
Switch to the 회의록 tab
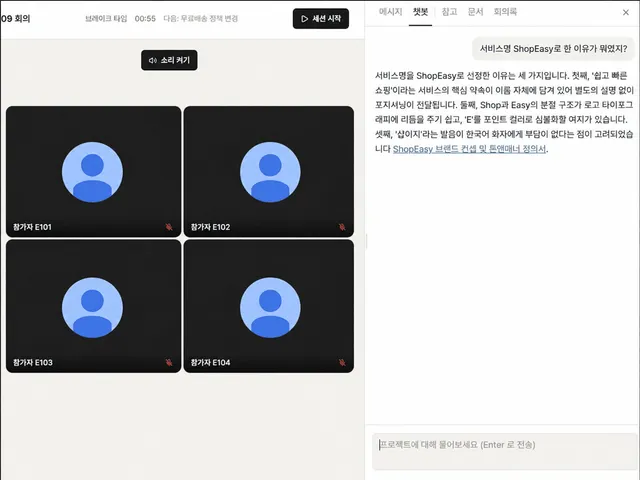pyautogui.click(x=505, y=12)
